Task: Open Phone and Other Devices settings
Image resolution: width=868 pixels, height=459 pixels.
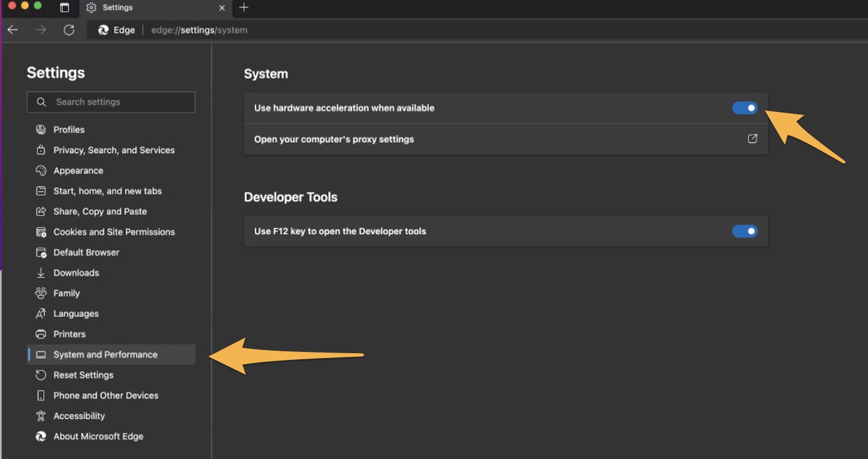Action: point(111,396)
